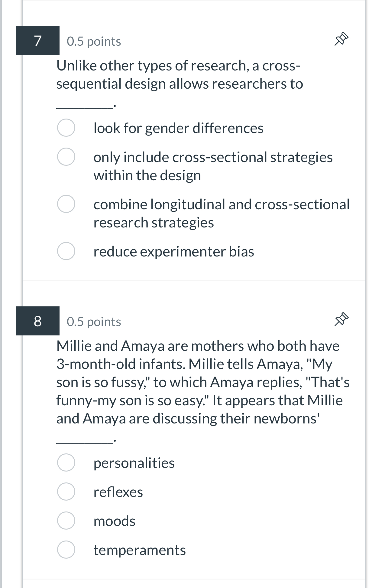
Task: Click the 'research strategies' answer text line
Action: point(154,223)
